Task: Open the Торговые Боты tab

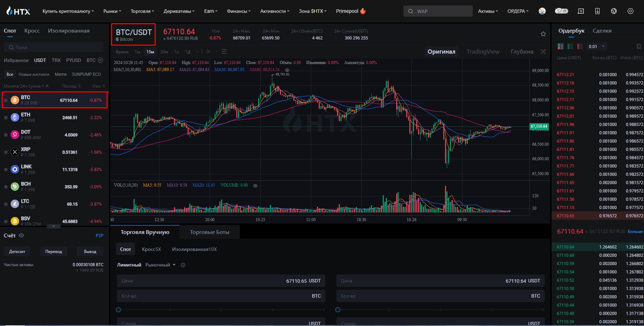Action: pyautogui.click(x=210, y=232)
